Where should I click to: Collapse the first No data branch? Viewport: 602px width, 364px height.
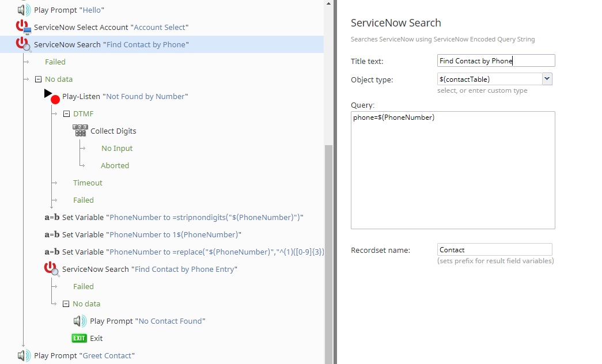39,79
